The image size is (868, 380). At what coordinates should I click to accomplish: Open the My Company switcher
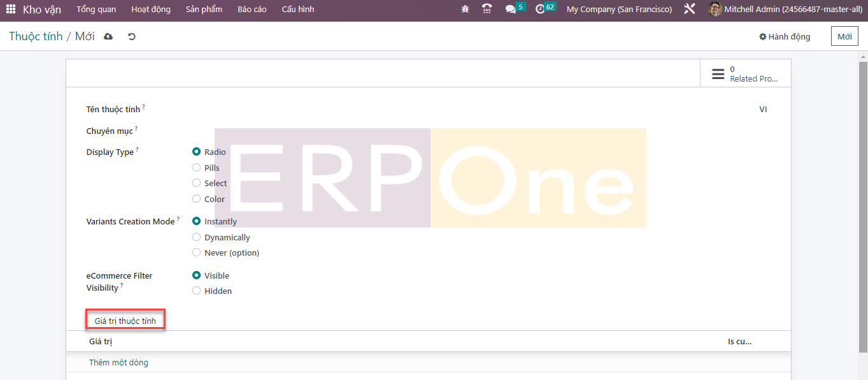point(619,10)
